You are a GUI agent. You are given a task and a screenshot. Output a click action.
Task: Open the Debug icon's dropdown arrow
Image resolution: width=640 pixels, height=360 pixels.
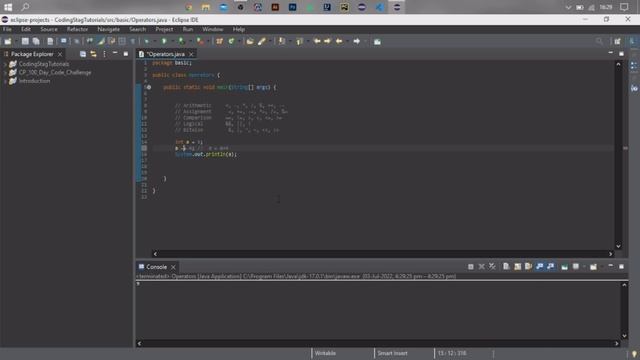coord(155,41)
